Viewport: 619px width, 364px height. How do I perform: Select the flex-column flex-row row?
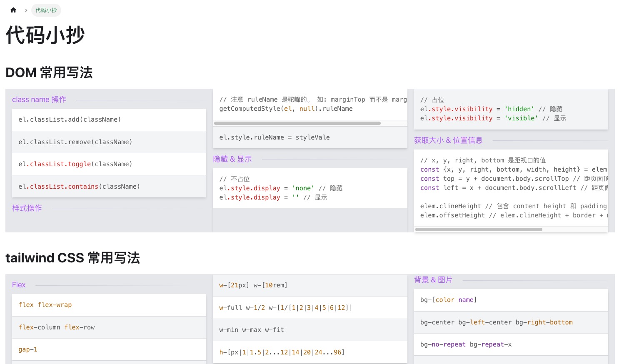(x=109, y=327)
